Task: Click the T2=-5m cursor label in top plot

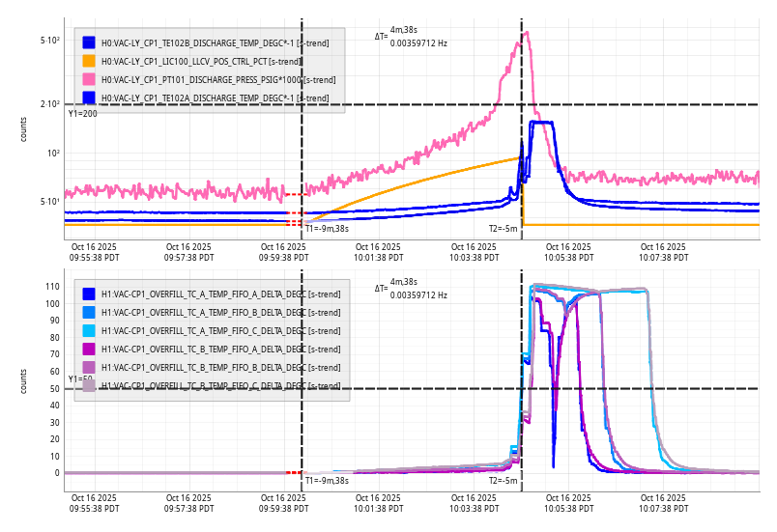Action: click(x=504, y=229)
